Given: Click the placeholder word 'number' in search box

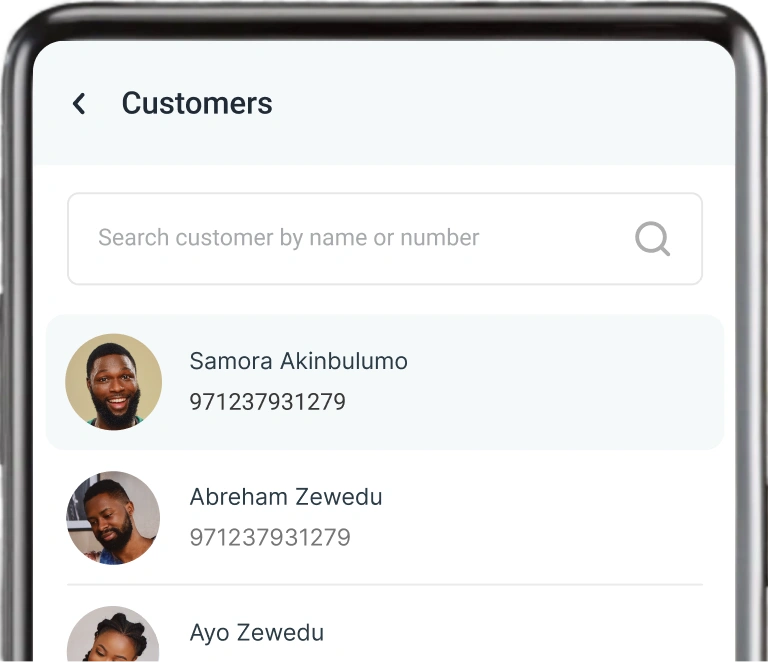Looking at the screenshot, I should pos(439,237).
